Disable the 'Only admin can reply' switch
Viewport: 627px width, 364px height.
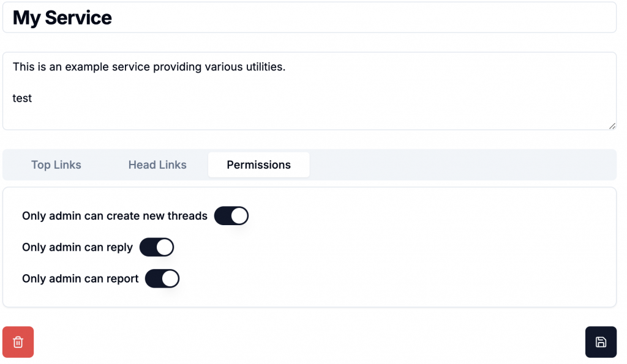(x=157, y=247)
